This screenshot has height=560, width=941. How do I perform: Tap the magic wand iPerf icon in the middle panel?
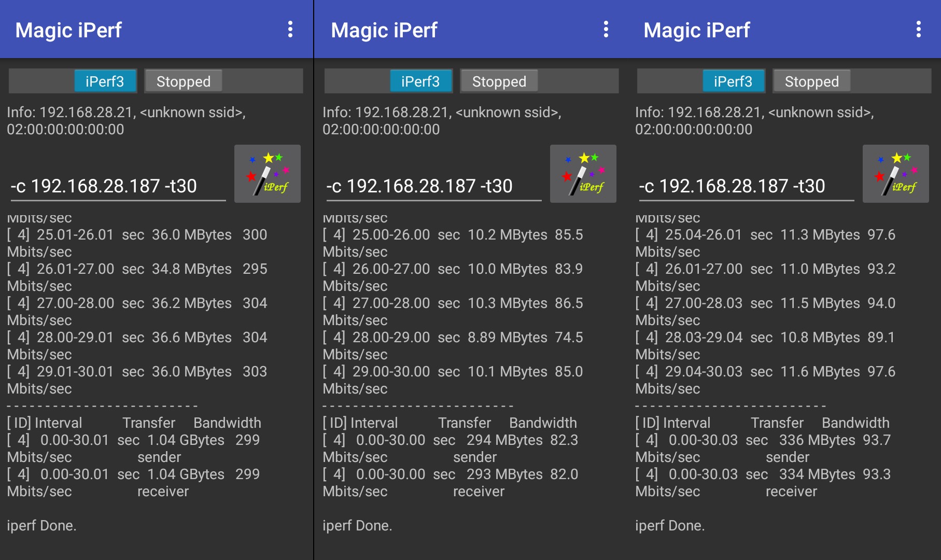coord(583,174)
